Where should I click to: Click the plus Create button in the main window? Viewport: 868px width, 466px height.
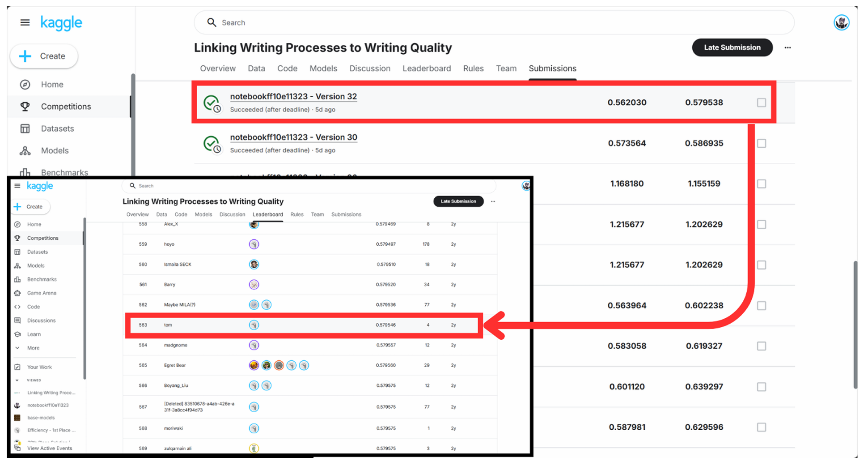tap(44, 56)
